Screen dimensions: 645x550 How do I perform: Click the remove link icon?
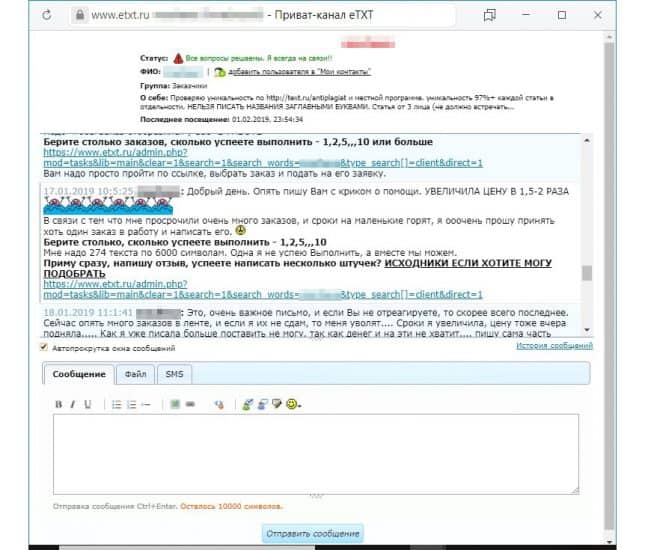click(219, 405)
